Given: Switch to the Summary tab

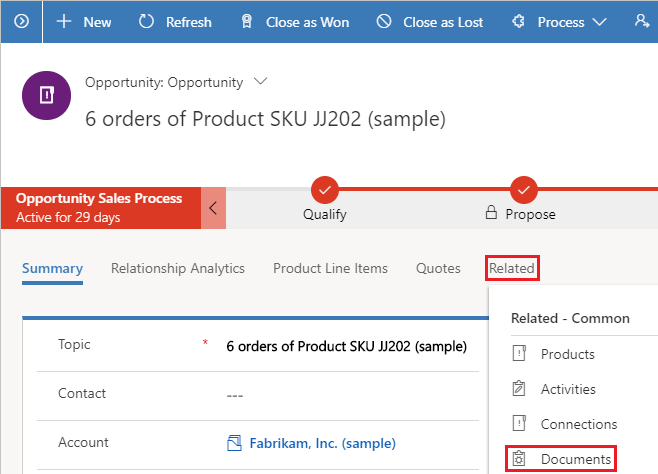Looking at the screenshot, I should tap(52, 268).
